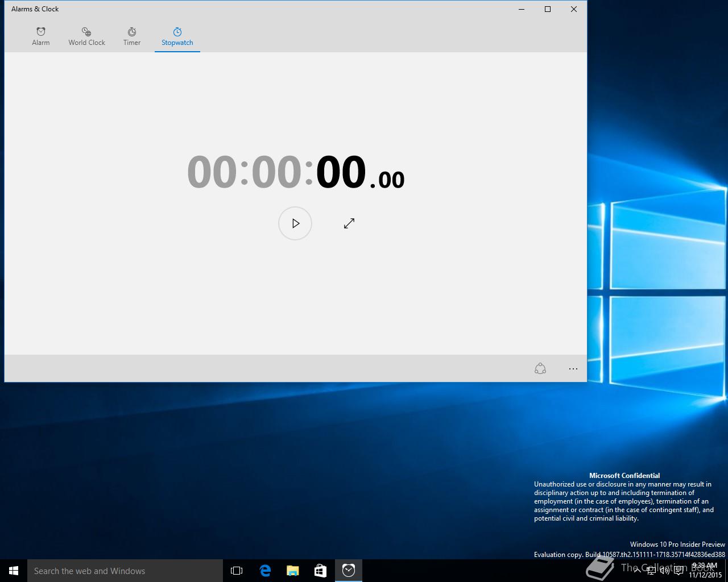728x582 pixels.
Task: Open the Store from the taskbar
Action: click(321, 571)
